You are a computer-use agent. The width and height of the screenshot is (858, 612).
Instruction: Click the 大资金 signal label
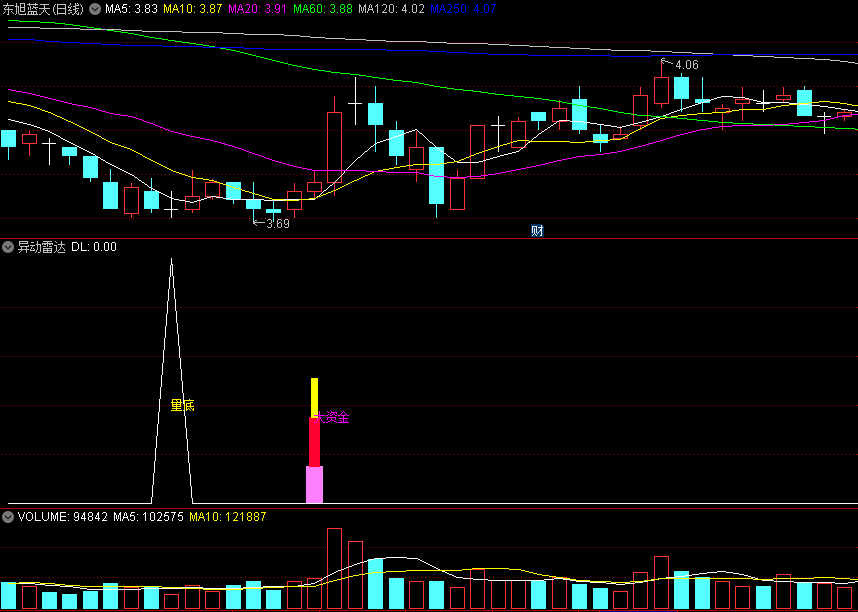[333, 418]
